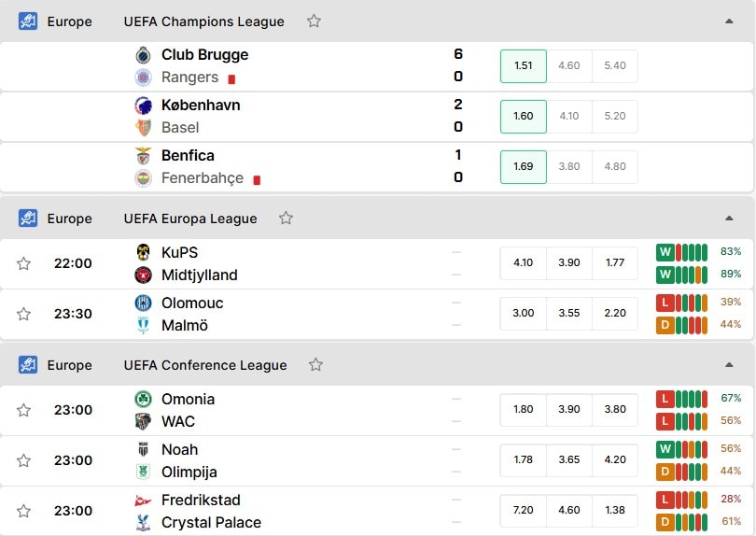Click the Europe icon beside Europa League
756x536 pixels.
pos(28,219)
